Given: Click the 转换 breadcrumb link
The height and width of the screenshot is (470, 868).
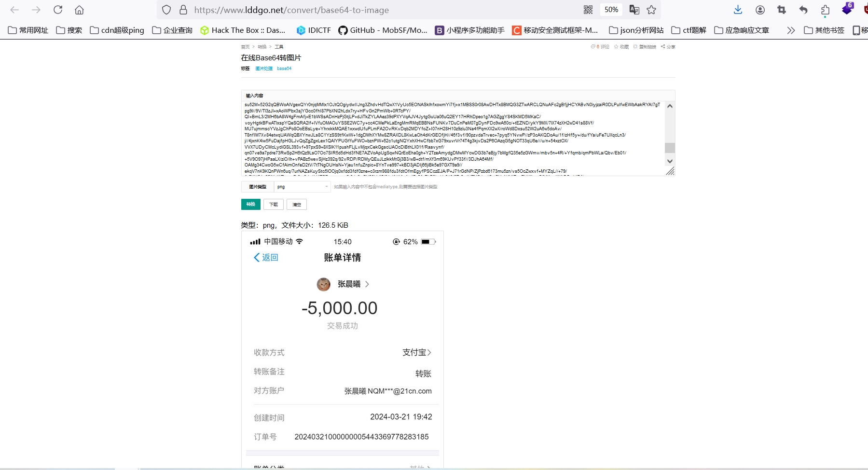Looking at the screenshot, I should 262,47.
